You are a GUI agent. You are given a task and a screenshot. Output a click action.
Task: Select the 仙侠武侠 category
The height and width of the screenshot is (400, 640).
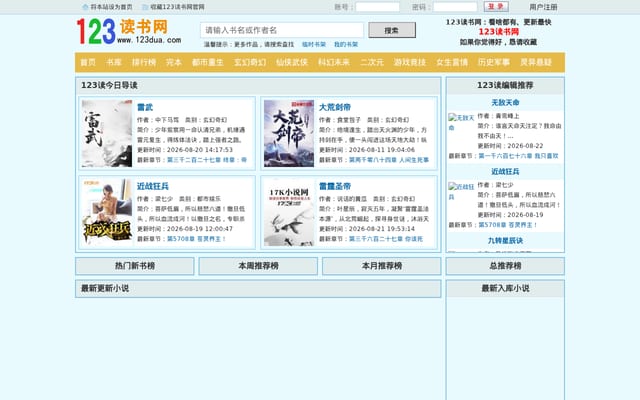292,62
